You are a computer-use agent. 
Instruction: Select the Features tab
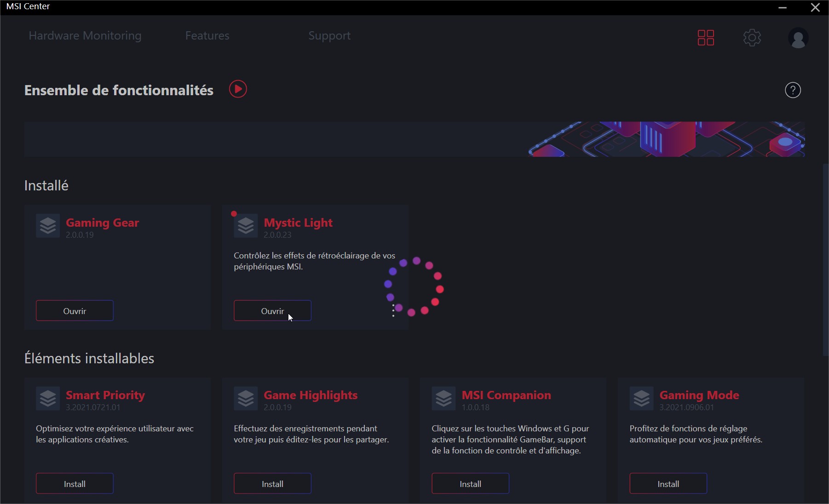tap(207, 36)
